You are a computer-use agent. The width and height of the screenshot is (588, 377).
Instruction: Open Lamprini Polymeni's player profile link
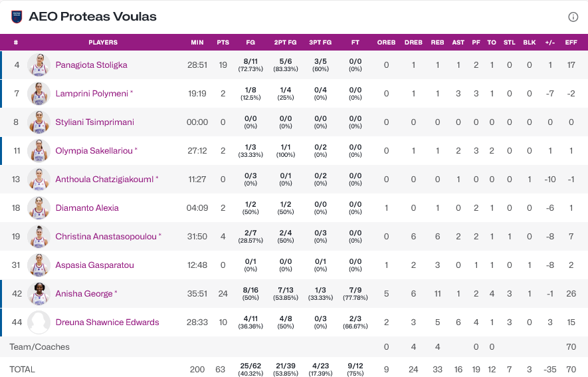[x=92, y=94]
